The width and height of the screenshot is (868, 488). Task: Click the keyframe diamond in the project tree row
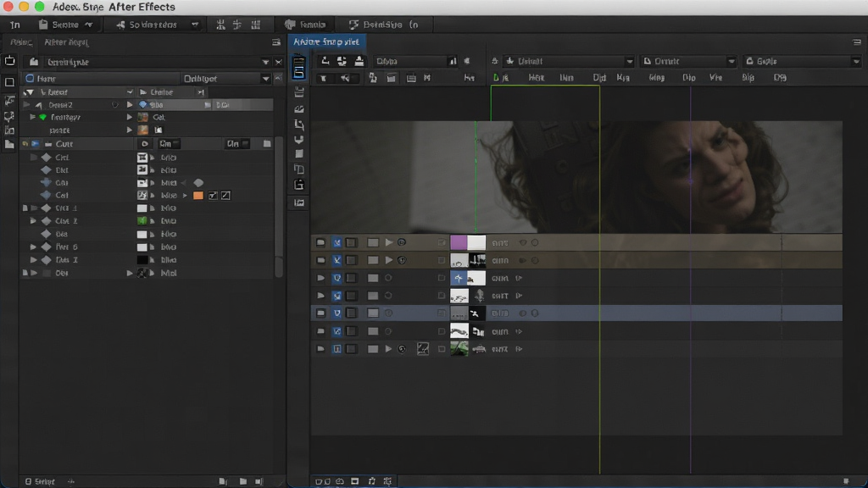(198, 183)
